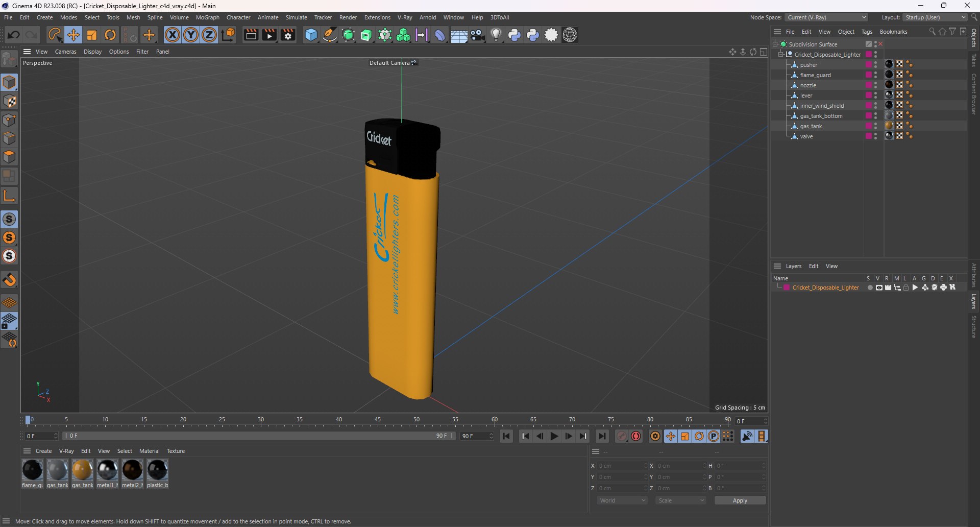Click the Axis L-shaped tool icon
Image resolution: width=980 pixels, height=527 pixels.
click(9, 196)
